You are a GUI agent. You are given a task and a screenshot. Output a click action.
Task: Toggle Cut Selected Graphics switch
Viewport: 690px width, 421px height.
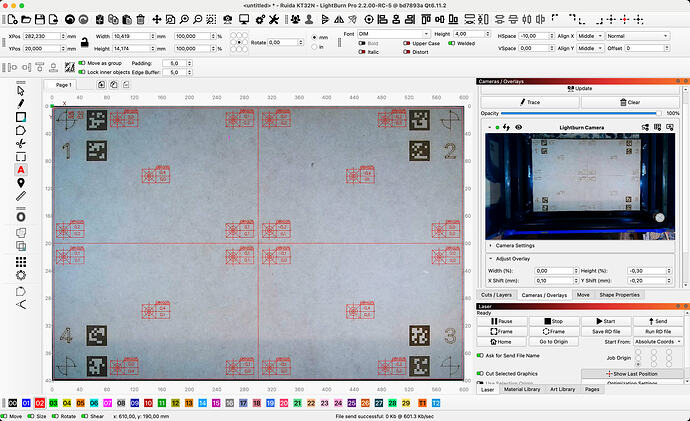pos(480,373)
